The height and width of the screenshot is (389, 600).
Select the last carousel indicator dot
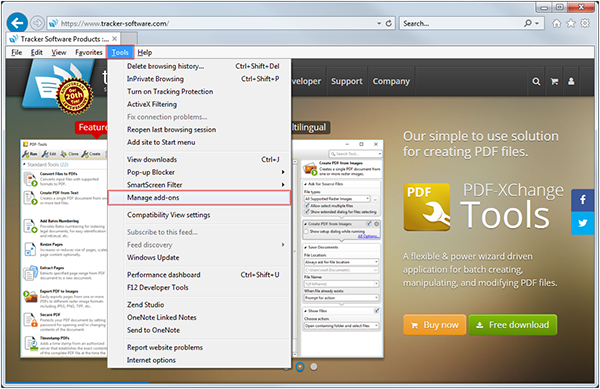314,367
